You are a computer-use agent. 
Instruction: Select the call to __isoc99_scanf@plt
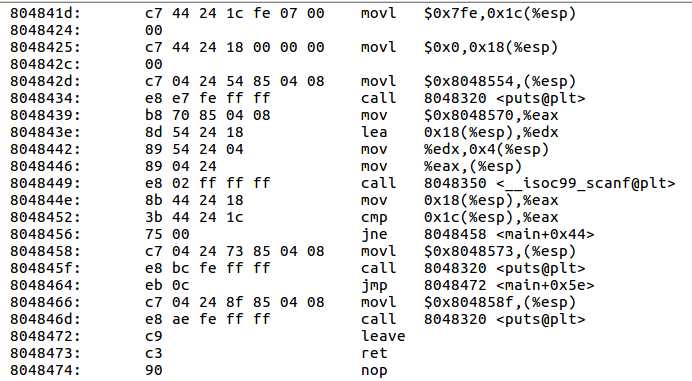pyautogui.click(x=518, y=183)
